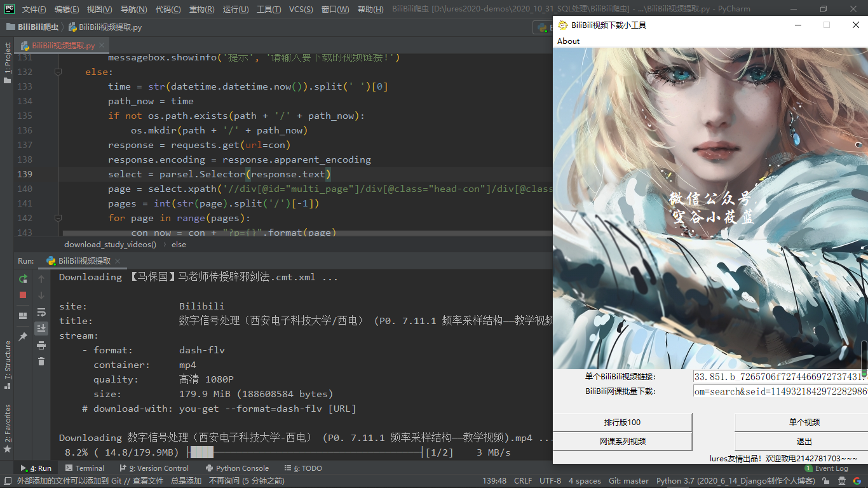Click 不再询问 link in status bar
The width and height of the screenshot is (868, 488).
pos(224,481)
